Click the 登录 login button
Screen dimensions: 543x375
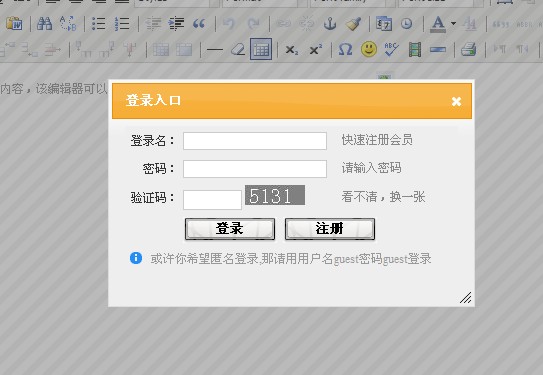click(x=230, y=229)
